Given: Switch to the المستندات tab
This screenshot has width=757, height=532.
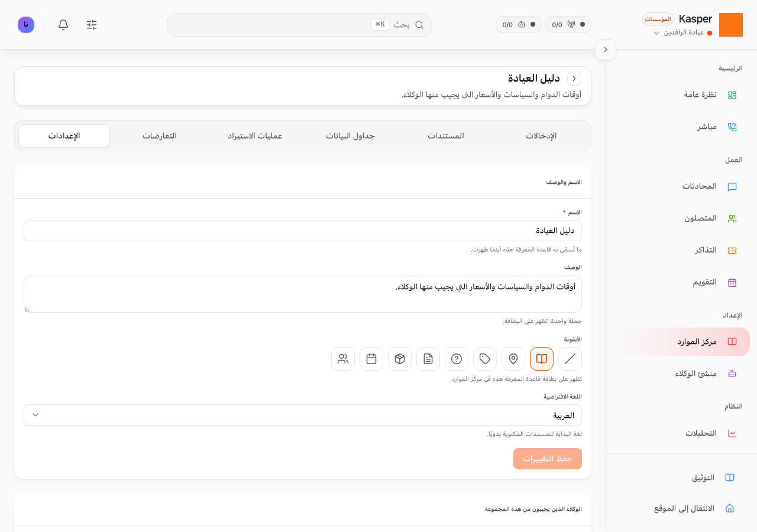Looking at the screenshot, I should point(446,136).
